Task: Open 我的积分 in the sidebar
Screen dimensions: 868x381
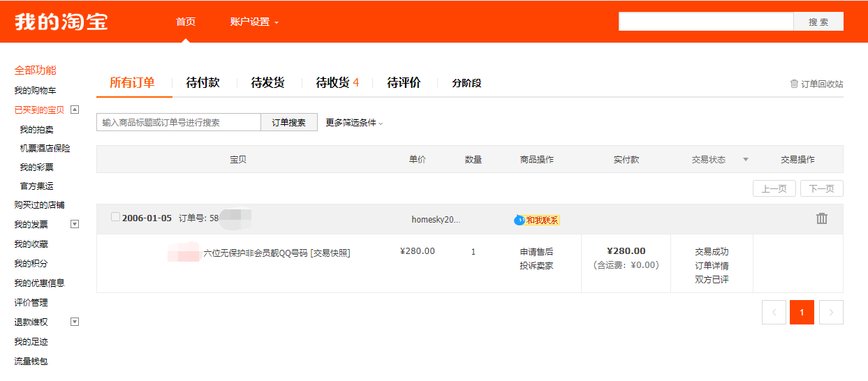Action: click(31, 264)
